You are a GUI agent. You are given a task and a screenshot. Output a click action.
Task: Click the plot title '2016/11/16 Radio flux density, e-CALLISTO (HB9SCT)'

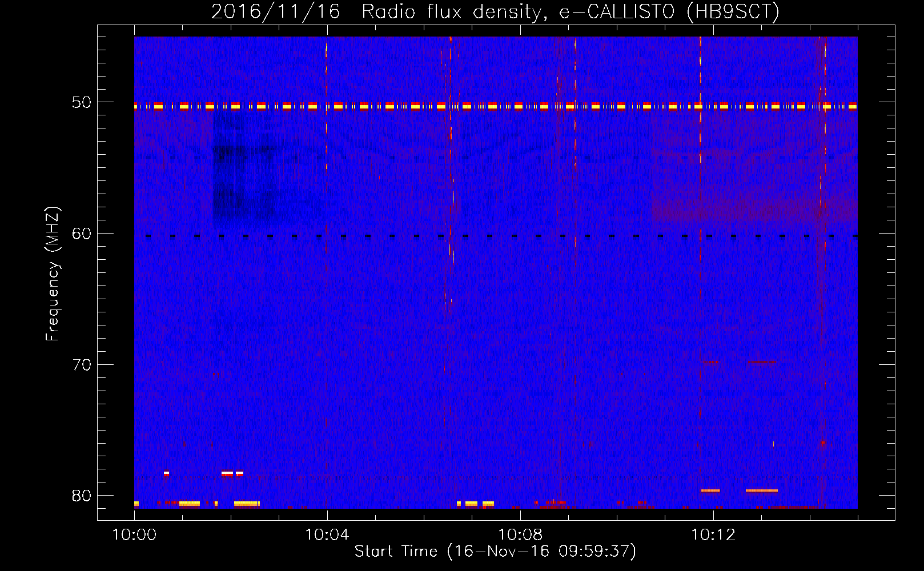click(495, 12)
